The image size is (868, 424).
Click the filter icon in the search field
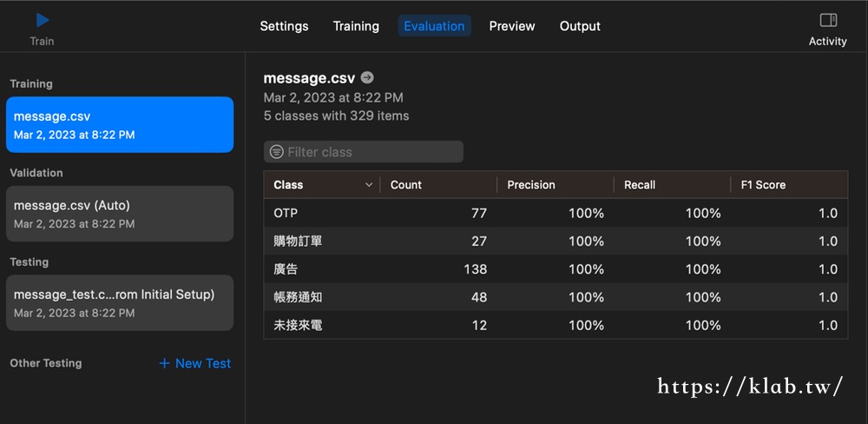(x=276, y=152)
